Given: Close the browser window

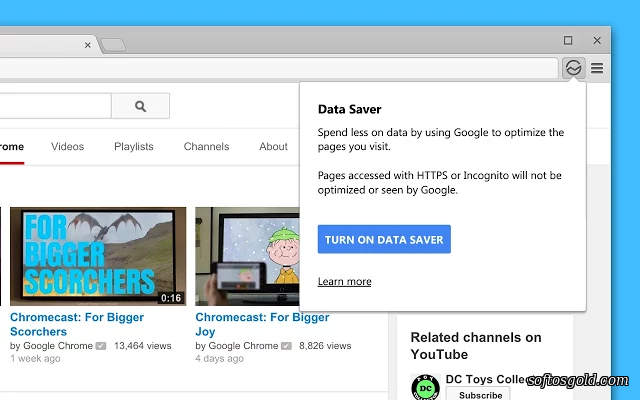Looking at the screenshot, I should pyautogui.click(x=597, y=40).
